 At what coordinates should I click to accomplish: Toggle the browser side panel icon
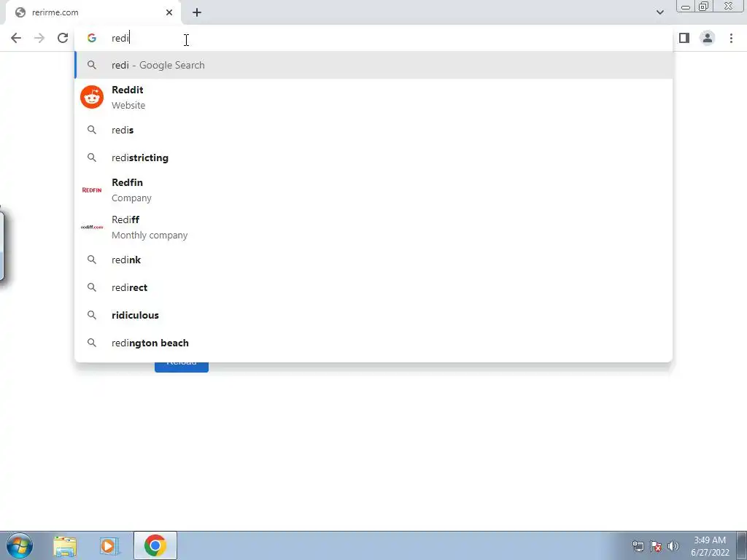(684, 38)
